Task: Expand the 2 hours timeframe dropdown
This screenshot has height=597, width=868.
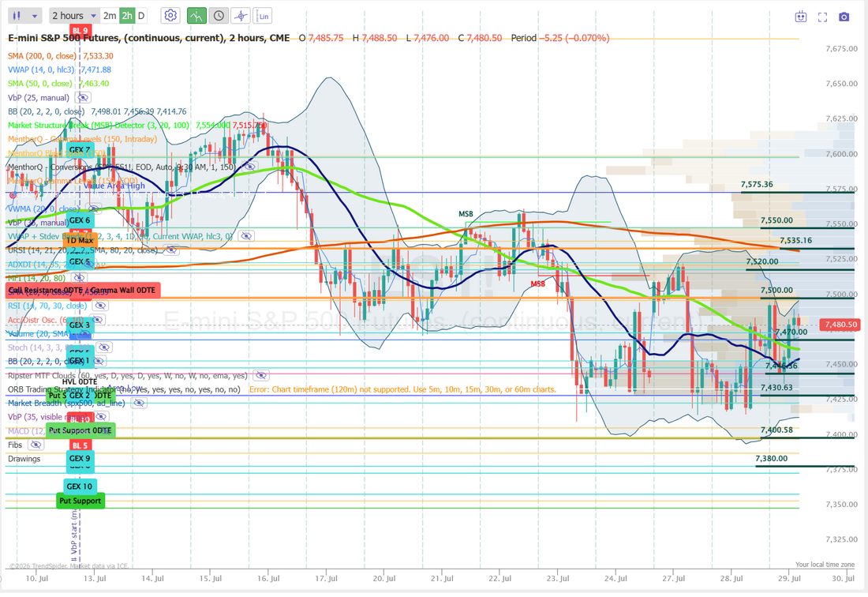Action: 74,16
